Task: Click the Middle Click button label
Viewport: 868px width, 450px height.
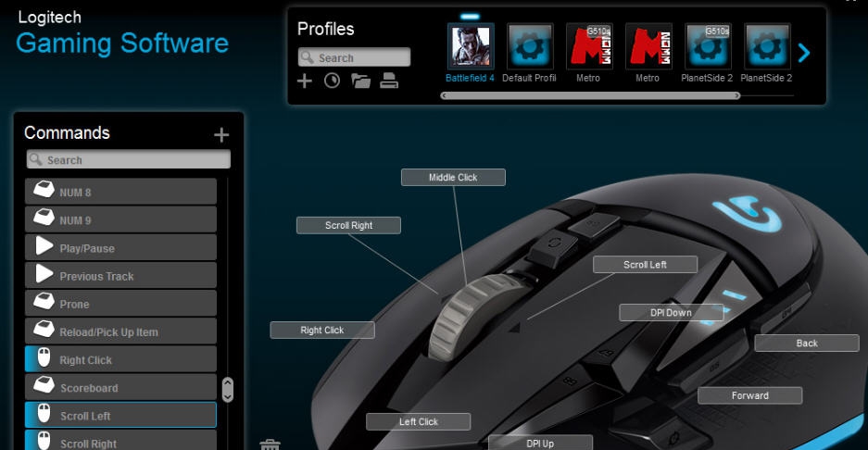Action: (453, 177)
